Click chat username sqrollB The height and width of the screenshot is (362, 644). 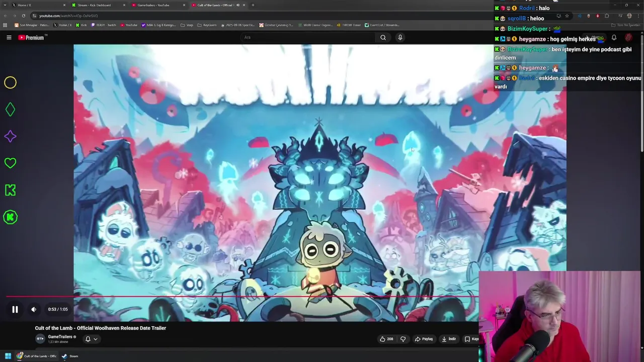(x=516, y=19)
